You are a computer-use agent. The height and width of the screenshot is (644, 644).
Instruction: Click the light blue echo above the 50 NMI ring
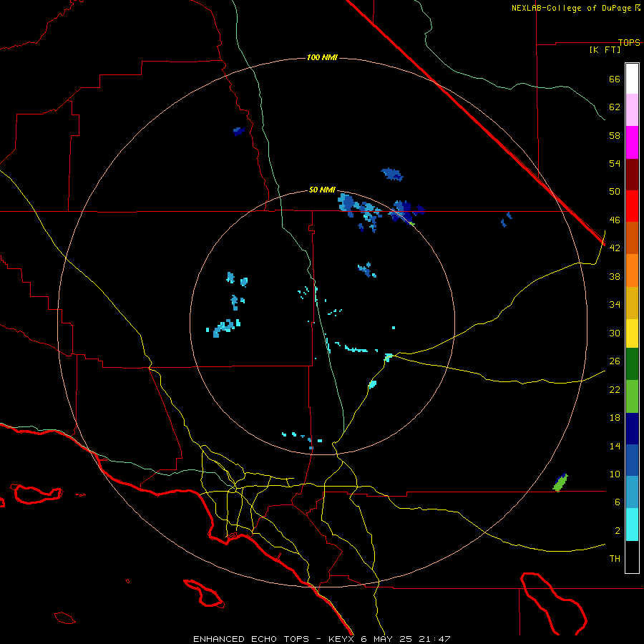(x=392, y=175)
